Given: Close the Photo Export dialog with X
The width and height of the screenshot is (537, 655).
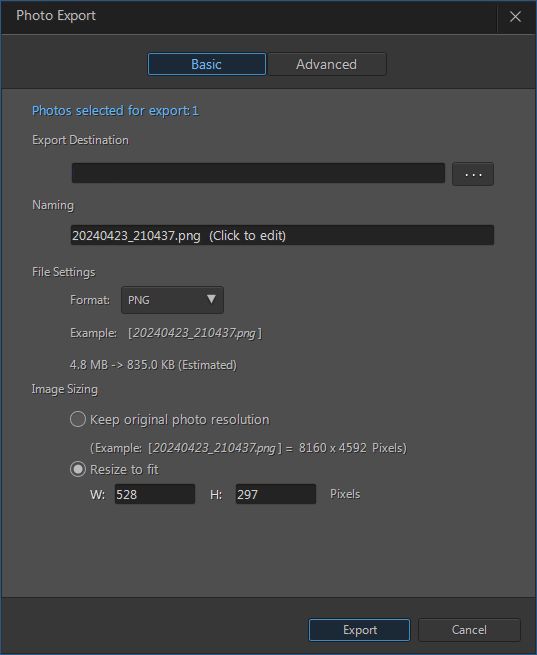Looking at the screenshot, I should click(x=515, y=17).
